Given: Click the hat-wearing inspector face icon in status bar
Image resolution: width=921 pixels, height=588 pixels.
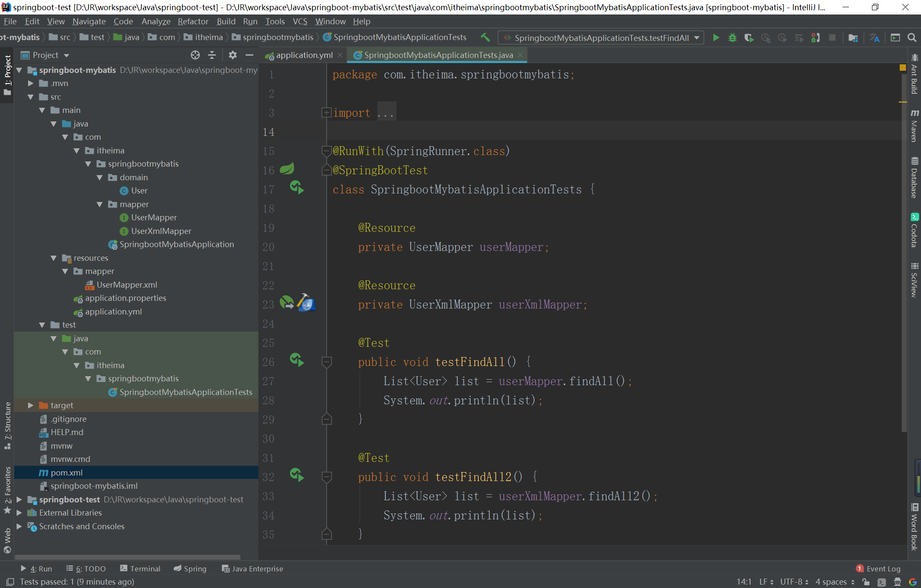Looking at the screenshot, I should click(x=898, y=582).
